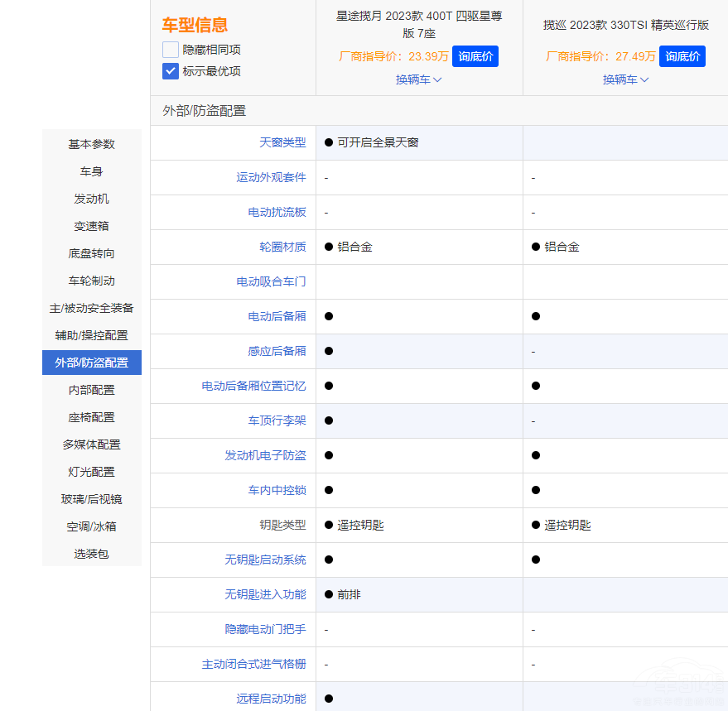Expand 换辆车 dropdown for 揽巡
Screen dimensions: 728x711
pos(625,79)
